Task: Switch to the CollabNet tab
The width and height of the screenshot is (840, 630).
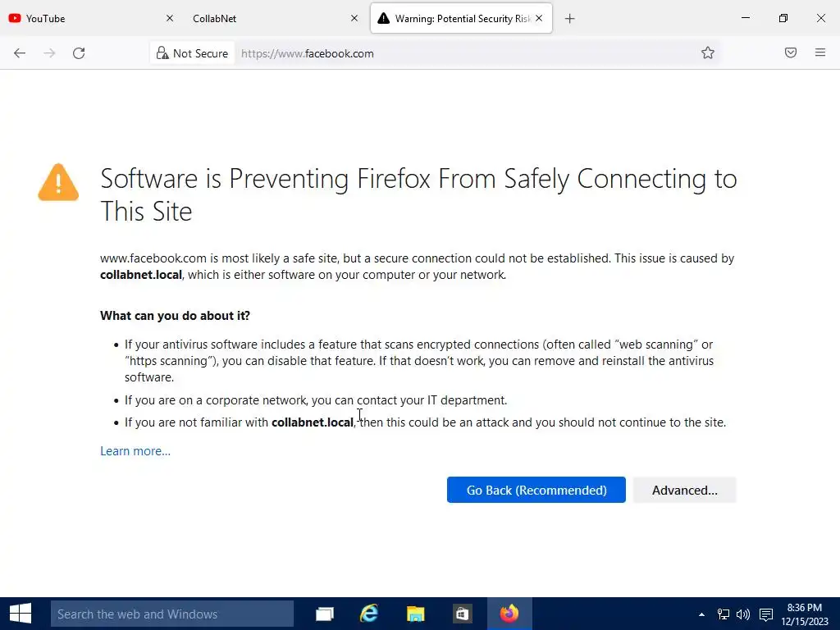Action: pyautogui.click(x=262, y=18)
